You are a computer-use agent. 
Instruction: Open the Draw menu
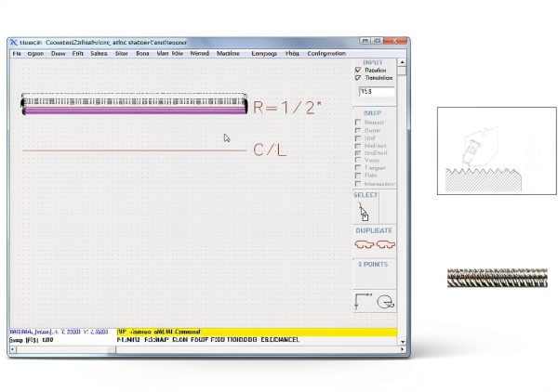coord(58,53)
